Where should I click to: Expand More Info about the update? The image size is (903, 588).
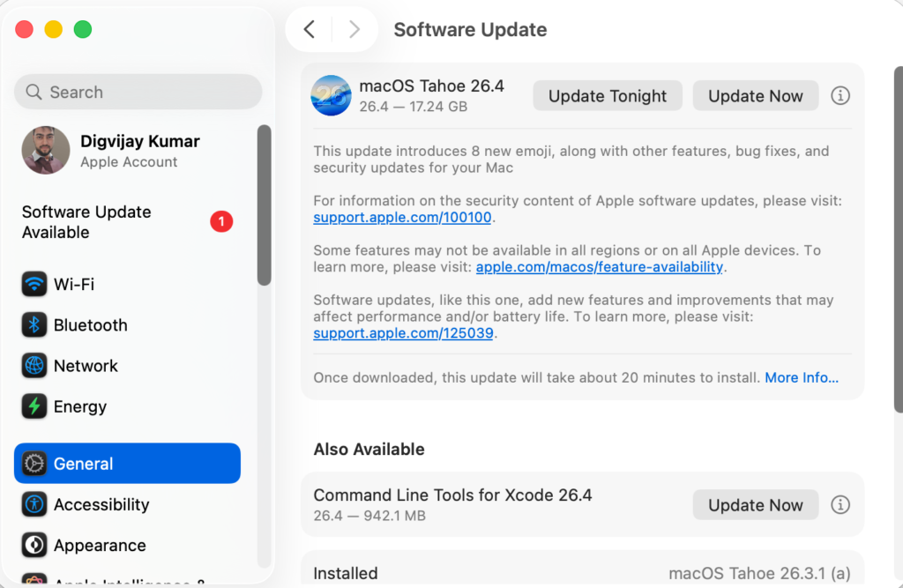click(x=802, y=377)
